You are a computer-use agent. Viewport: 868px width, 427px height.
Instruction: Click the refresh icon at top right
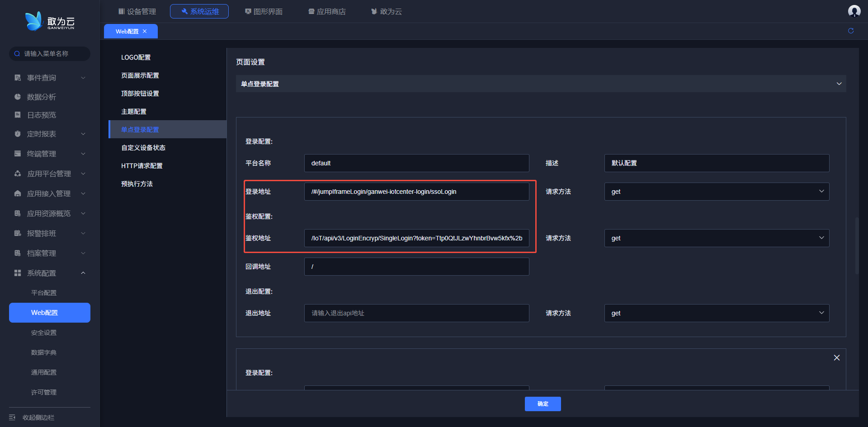point(851,31)
